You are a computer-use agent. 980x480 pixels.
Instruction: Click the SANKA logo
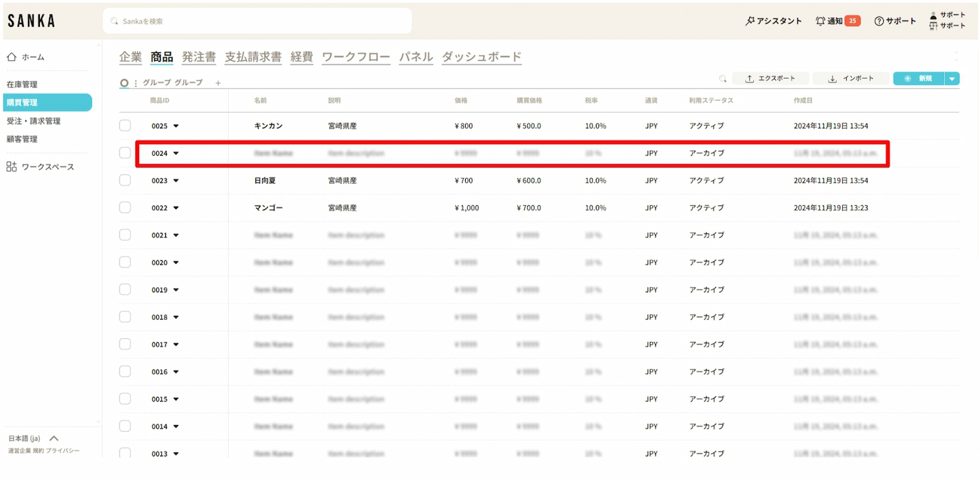tap(31, 21)
